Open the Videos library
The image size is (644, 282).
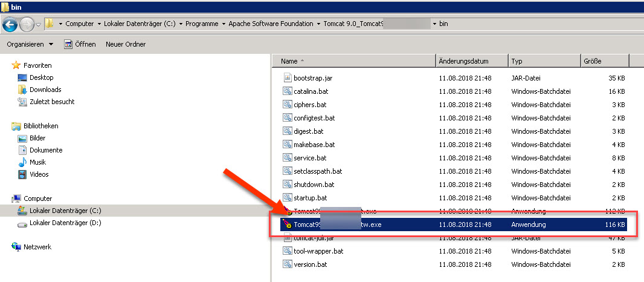click(x=39, y=174)
